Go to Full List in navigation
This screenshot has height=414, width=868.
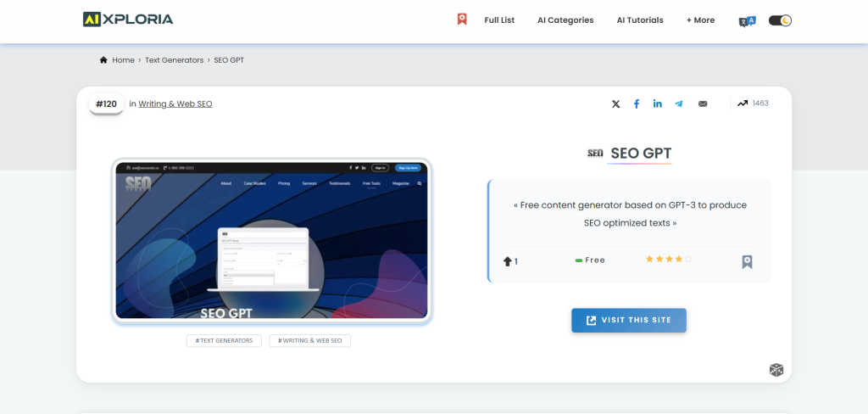[x=499, y=20]
